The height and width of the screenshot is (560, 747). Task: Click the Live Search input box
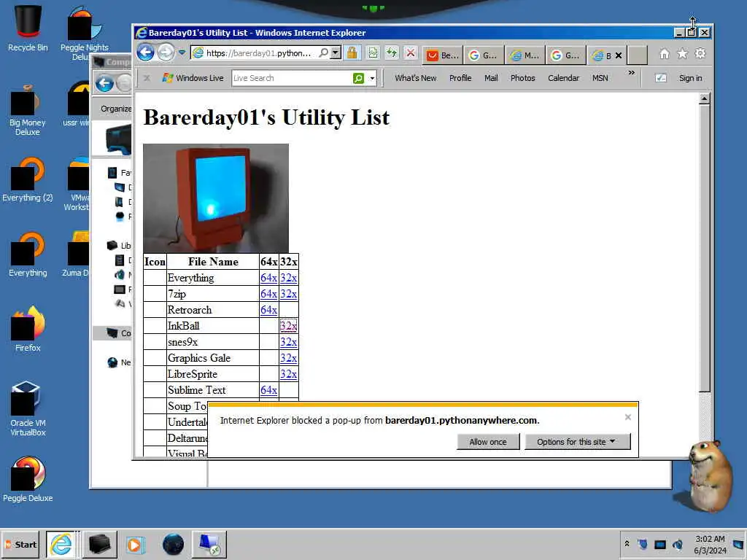point(291,78)
